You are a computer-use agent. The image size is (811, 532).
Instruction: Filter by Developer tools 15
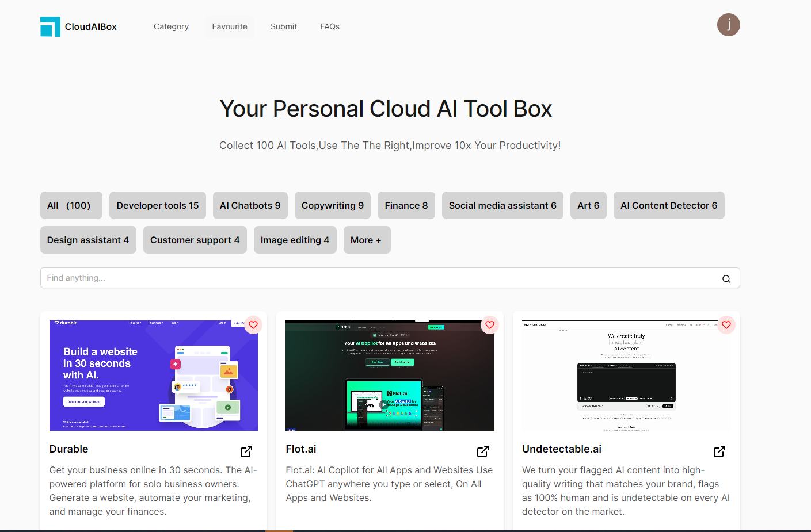pos(158,205)
